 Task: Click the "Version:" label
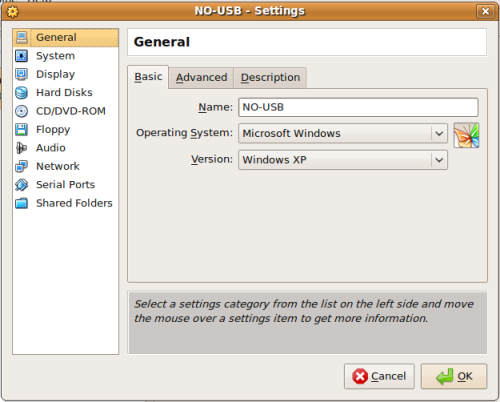tap(212, 159)
